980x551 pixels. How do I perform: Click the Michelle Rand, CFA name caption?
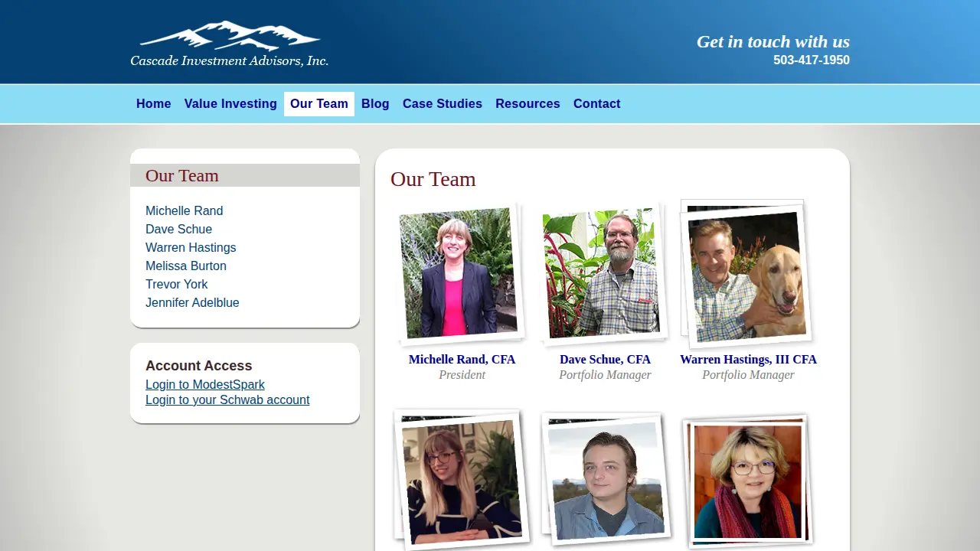462,360
